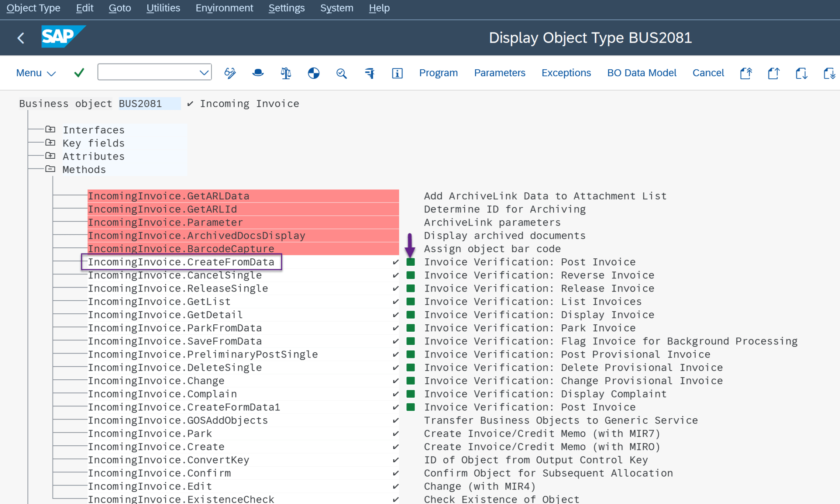This screenshot has height=504, width=840.
Task: Expand the Interfaces folder node
Action: [50, 130]
